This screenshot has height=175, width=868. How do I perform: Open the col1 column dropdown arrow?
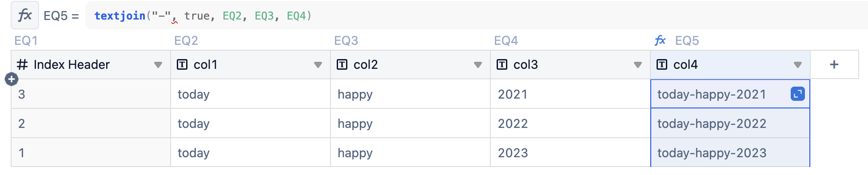pos(318,65)
